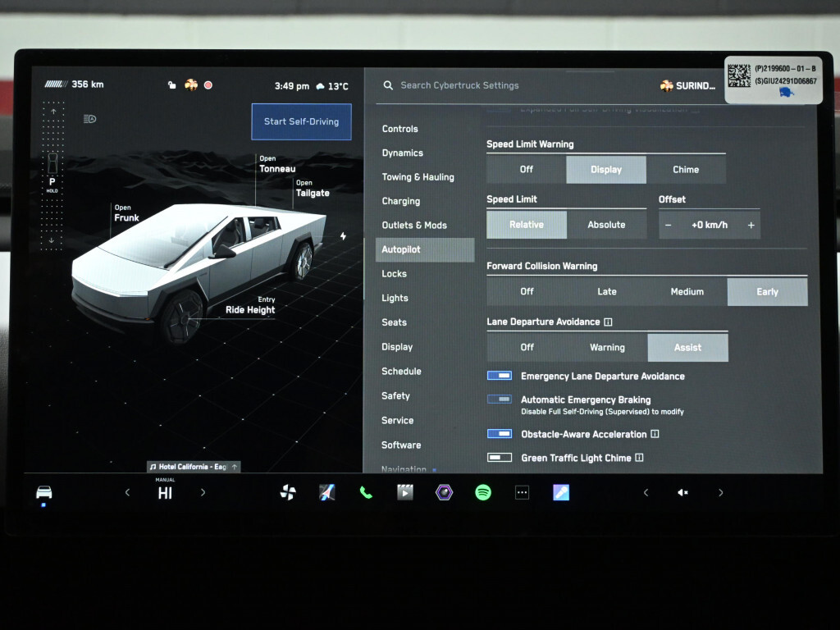The height and width of the screenshot is (630, 840).
Task: Open the Theater video app
Action: click(404, 492)
